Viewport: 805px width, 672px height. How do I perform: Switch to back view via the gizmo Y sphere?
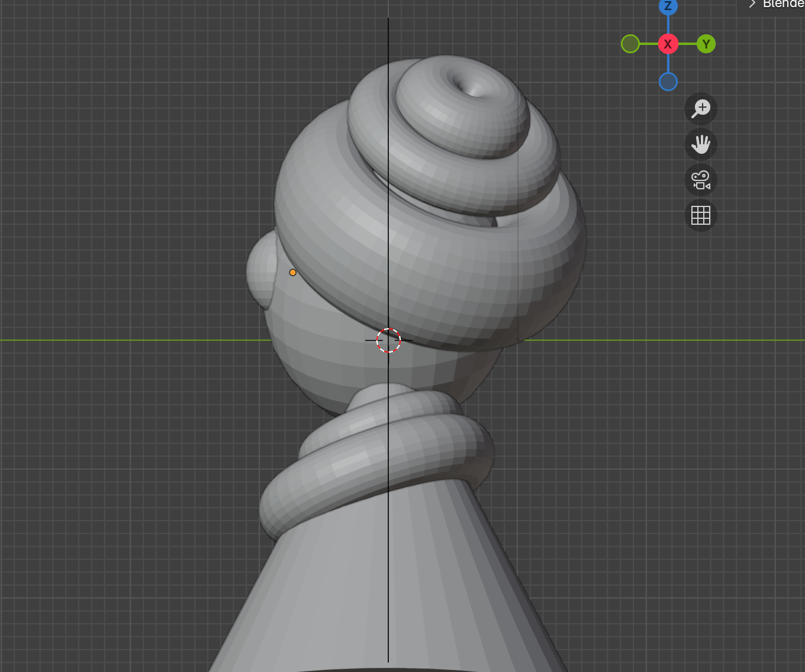click(x=706, y=44)
